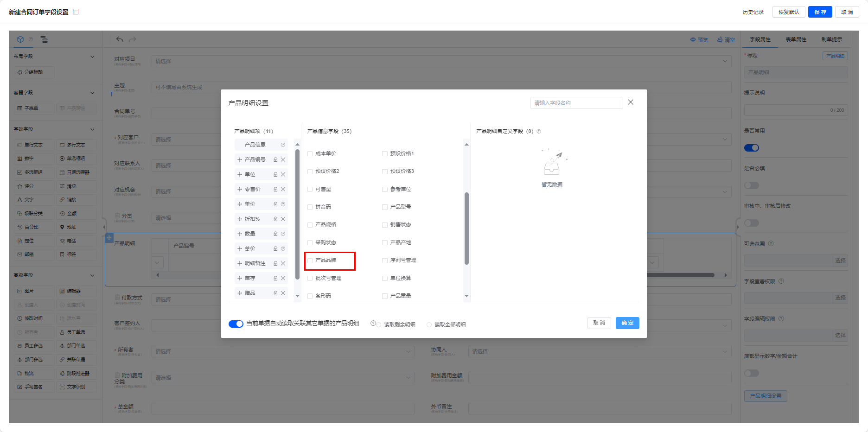Click the help icon on 数量 row

pyautogui.click(x=283, y=234)
